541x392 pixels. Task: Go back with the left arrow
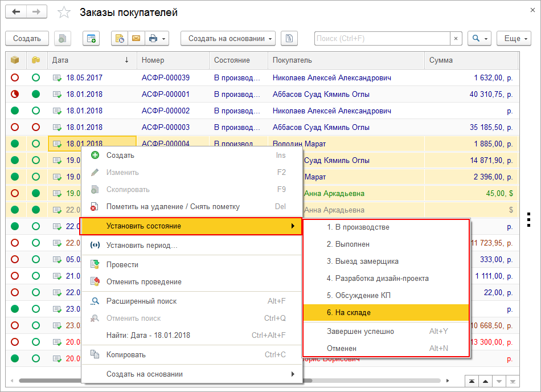point(16,12)
